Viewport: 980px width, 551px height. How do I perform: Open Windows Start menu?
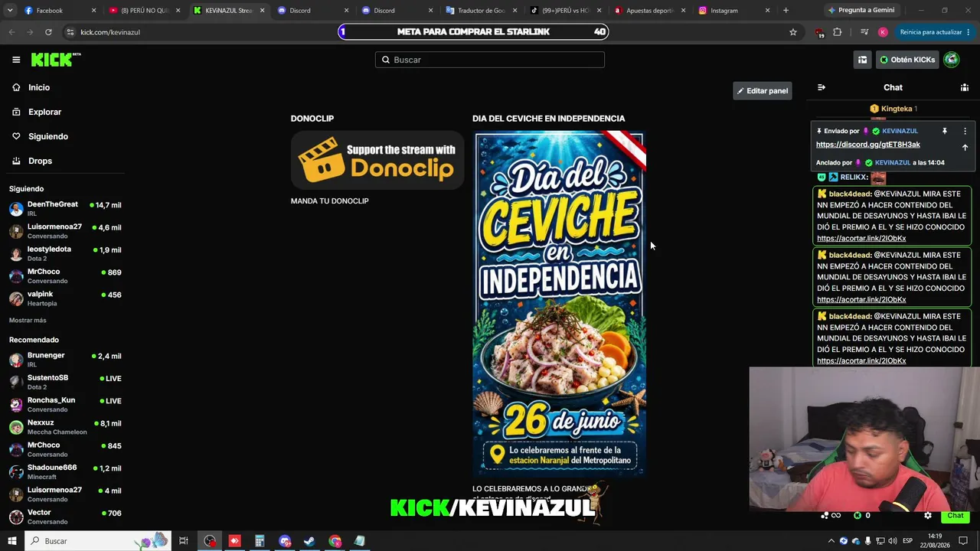(x=11, y=541)
